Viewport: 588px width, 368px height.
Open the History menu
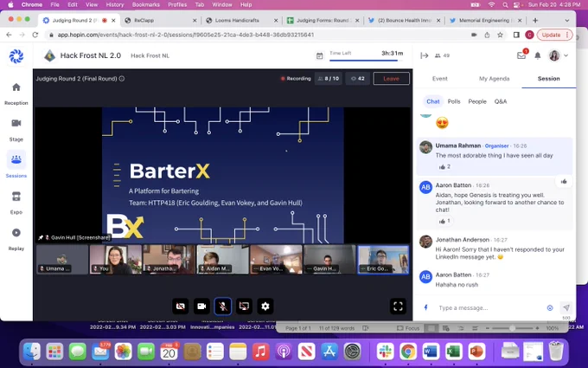(x=114, y=4)
